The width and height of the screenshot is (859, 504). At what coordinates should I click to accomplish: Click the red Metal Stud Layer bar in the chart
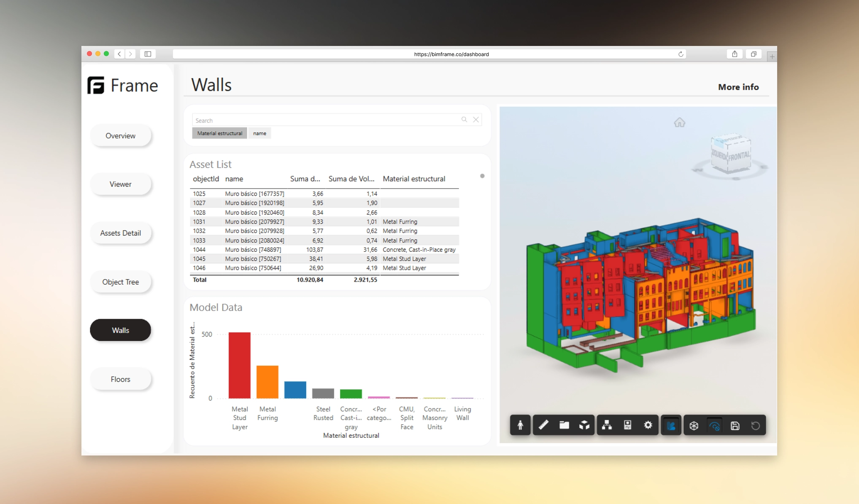240,365
